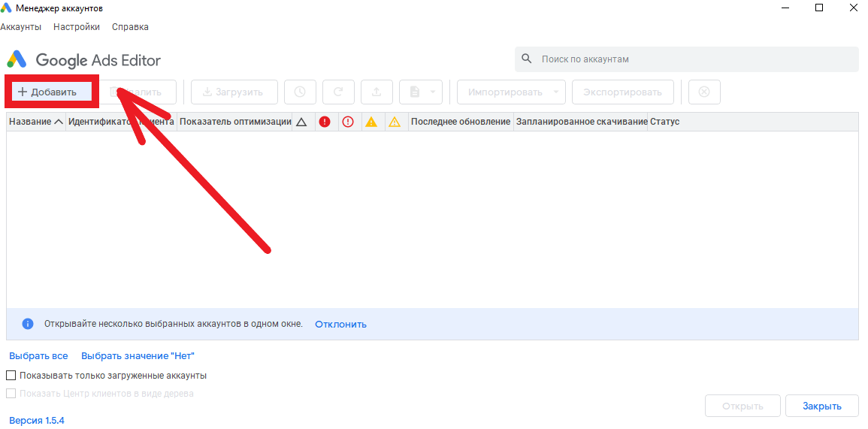The image size is (868, 429).
Task: Click the Версия 1.5.4 link
Action: (37, 421)
